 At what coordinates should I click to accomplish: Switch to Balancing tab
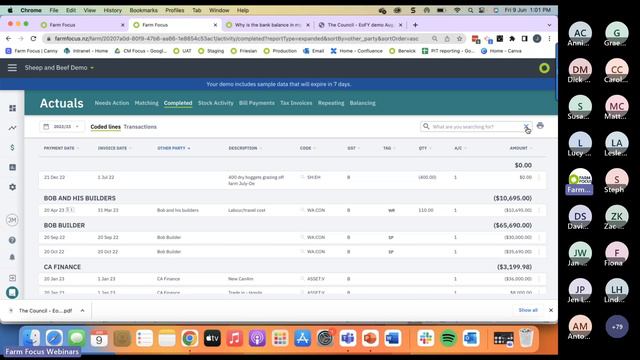[362, 103]
